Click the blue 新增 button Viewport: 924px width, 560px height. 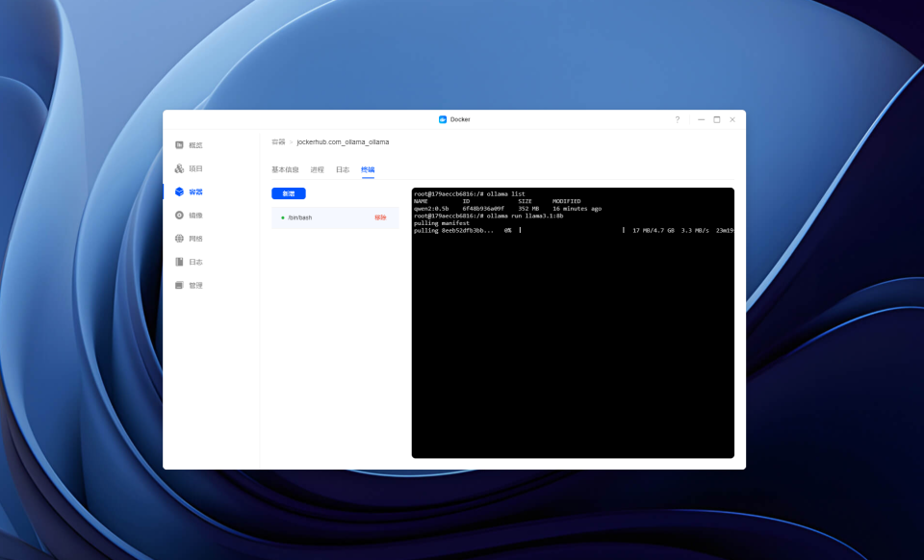[x=288, y=193]
